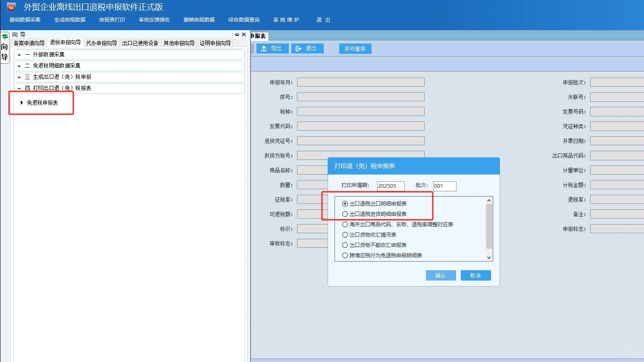
Task: Select 出口退税进货明细申报表 radio option
Action: pos(345,214)
